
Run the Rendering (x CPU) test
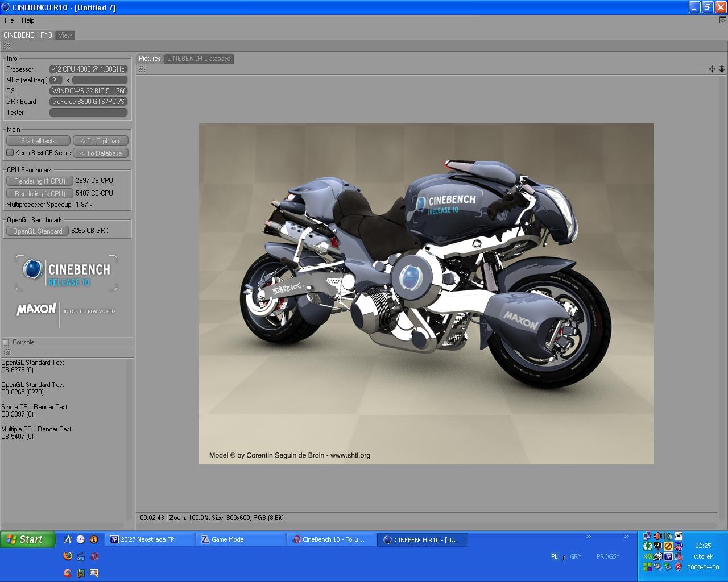tap(40, 194)
